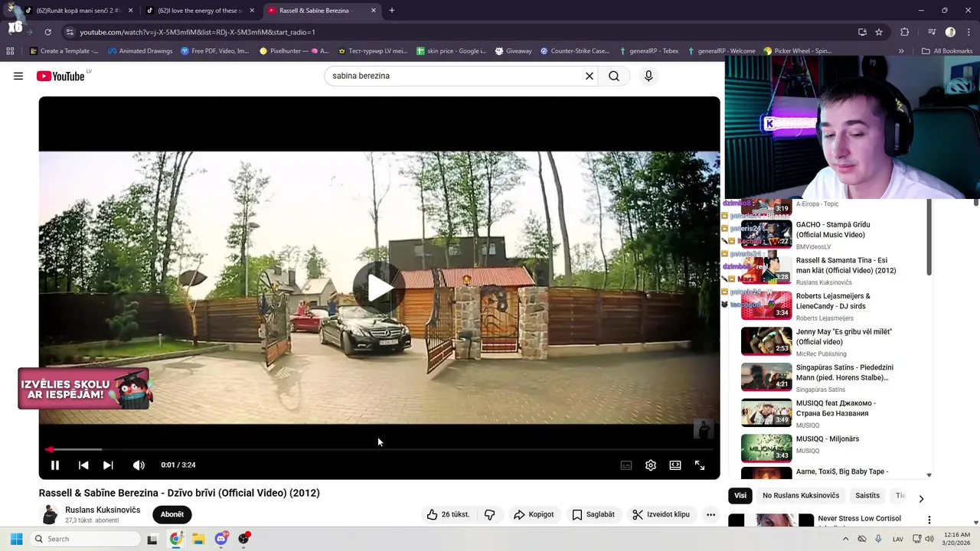Play Roberts Lejasmeijers & LieneCandy - DJ sirds
The height and width of the screenshot is (551, 980).
point(833,301)
